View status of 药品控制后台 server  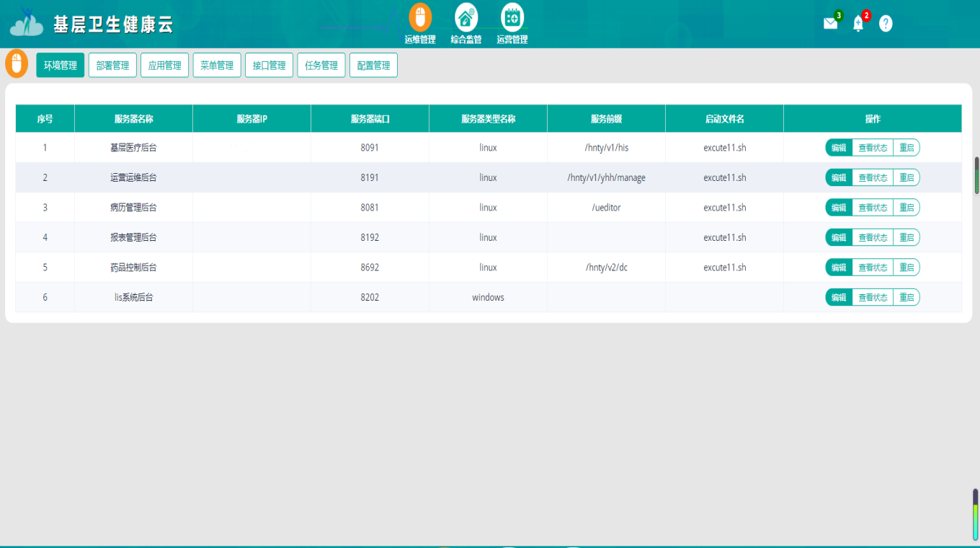pyautogui.click(x=873, y=268)
